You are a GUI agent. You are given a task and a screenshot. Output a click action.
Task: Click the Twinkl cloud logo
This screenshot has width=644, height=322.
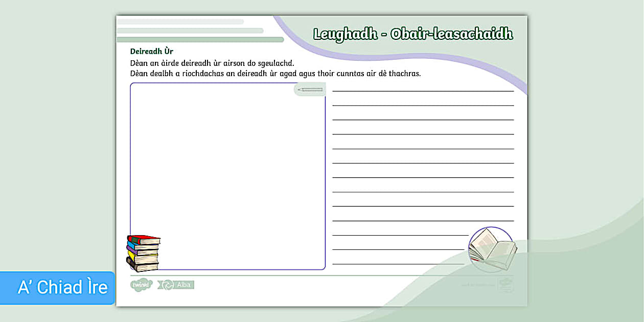pos(141,285)
